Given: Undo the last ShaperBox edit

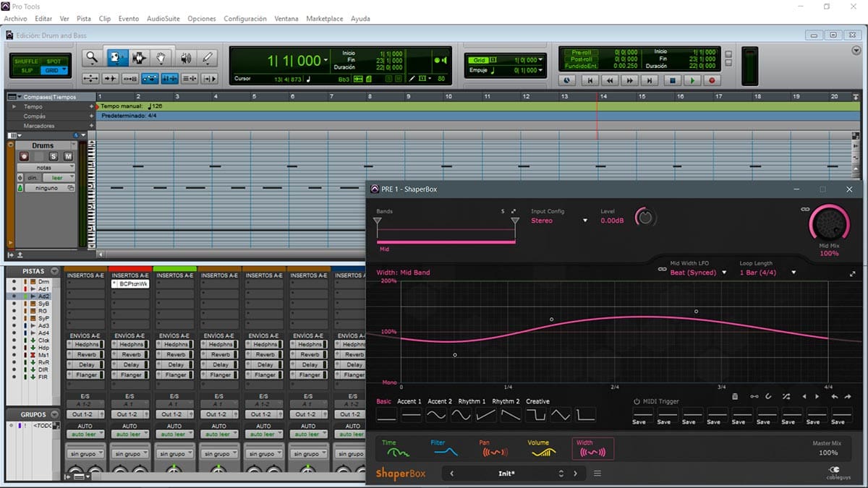Looking at the screenshot, I should (835, 396).
